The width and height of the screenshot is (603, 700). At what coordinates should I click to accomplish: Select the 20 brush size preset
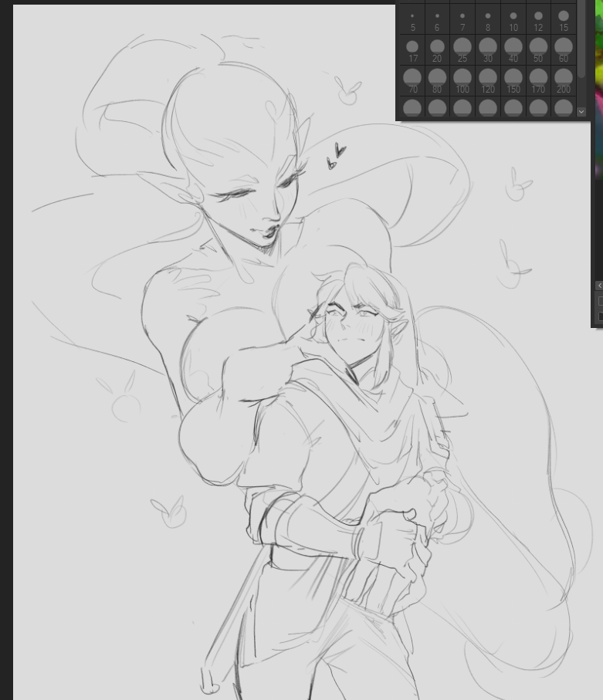tap(437, 50)
